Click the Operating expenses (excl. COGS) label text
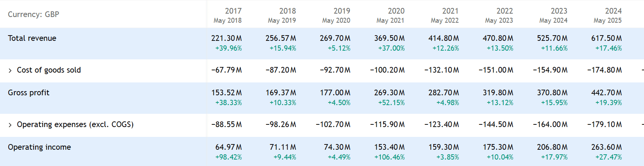This screenshot has width=644, height=166. tap(75, 124)
